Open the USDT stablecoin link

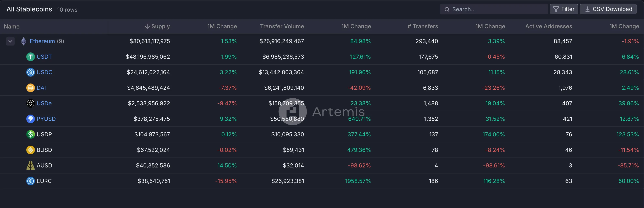(44, 57)
